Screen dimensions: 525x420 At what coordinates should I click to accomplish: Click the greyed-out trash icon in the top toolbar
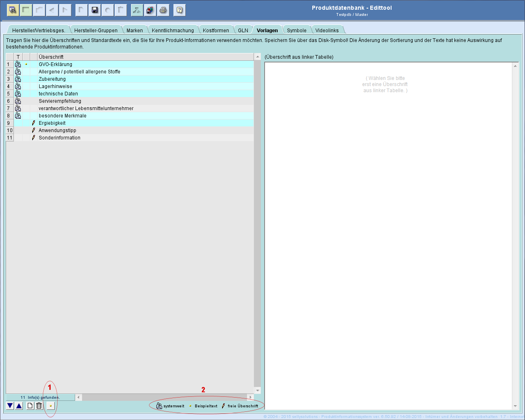(121, 10)
